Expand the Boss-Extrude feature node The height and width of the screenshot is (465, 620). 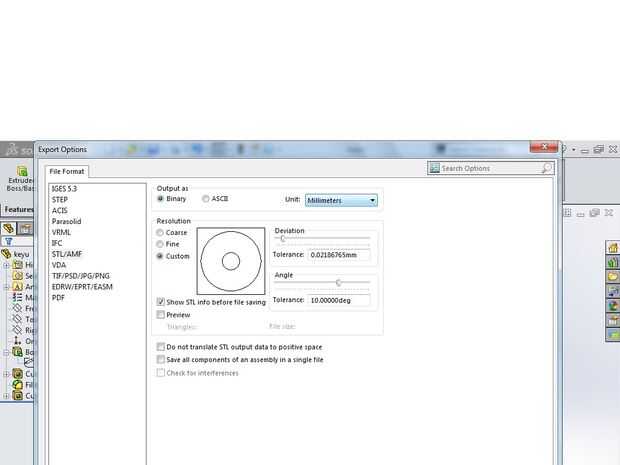click(6, 352)
